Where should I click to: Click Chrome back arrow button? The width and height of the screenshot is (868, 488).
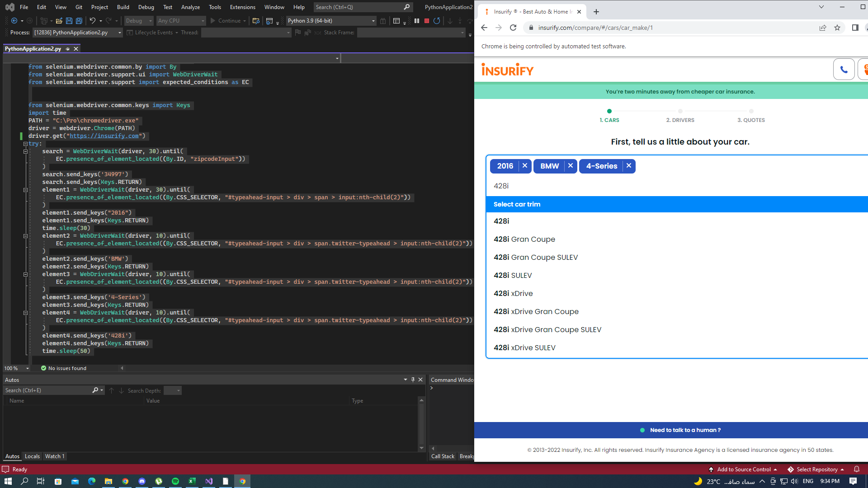tap(484, 28)
